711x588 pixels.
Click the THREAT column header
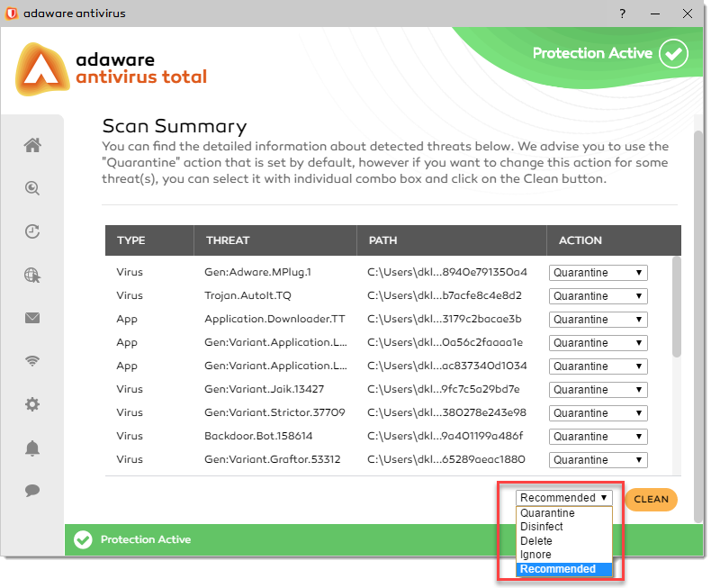point(275,240)
